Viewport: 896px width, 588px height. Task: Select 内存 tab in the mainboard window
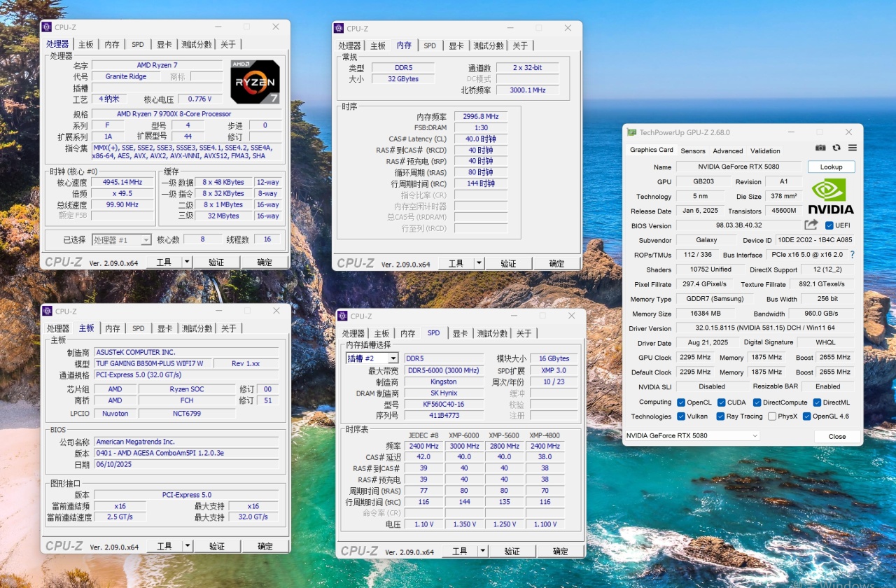[113, 328]
